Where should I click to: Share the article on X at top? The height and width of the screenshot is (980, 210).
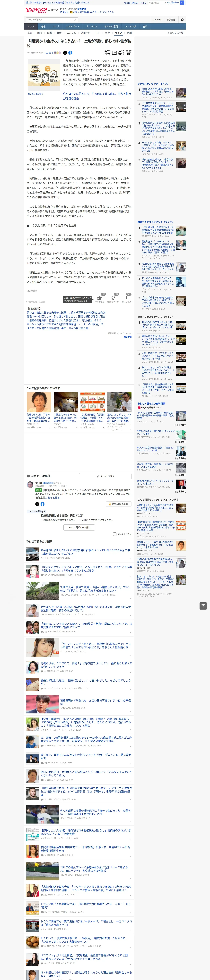click(x=65, y=53)
